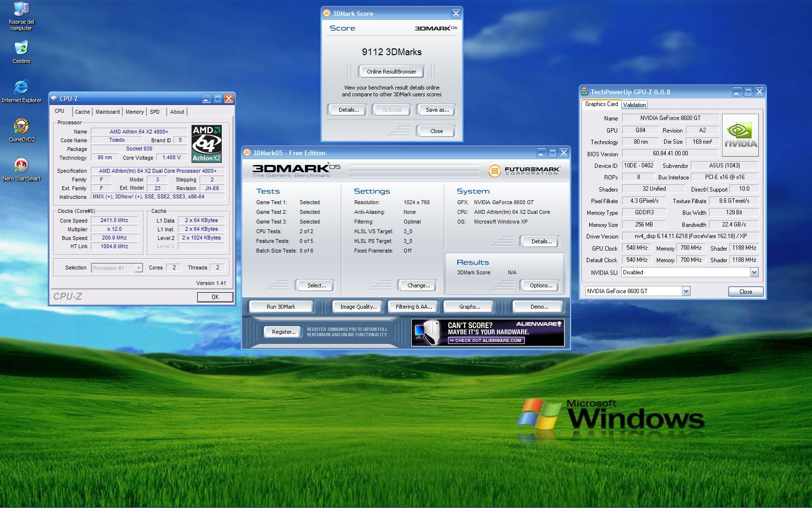Click the NVIDIA logo in GPU-Z
The width and height of the screenshot is (812, 508).
click(740, 135)
